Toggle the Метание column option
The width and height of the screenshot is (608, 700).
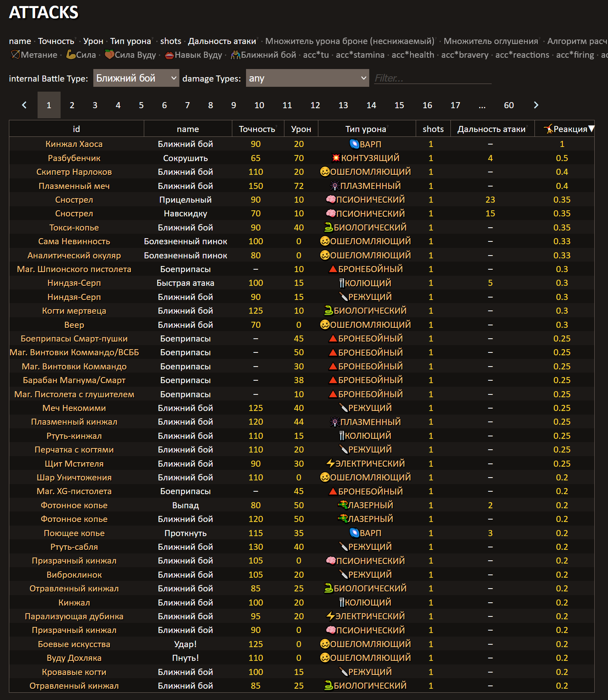(x=34, y=54)
